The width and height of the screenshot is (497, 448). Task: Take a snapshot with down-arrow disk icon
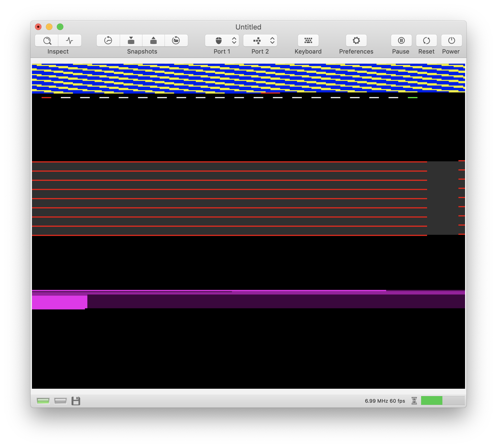[x=131, y=40]
